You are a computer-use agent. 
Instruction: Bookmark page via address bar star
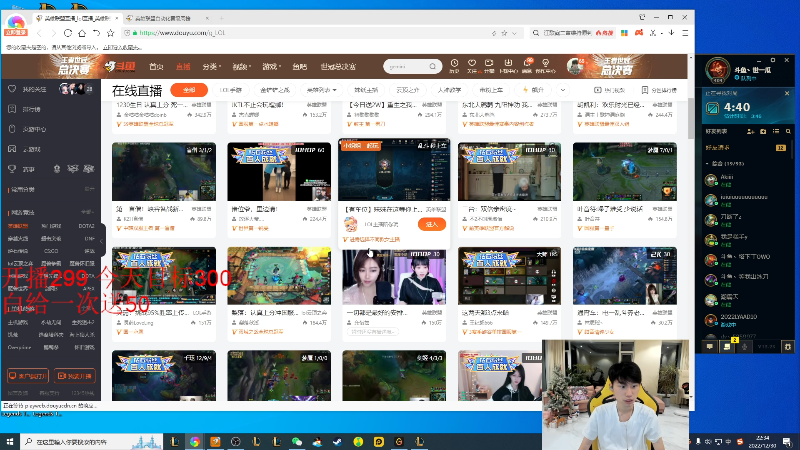tap(504, 33)
